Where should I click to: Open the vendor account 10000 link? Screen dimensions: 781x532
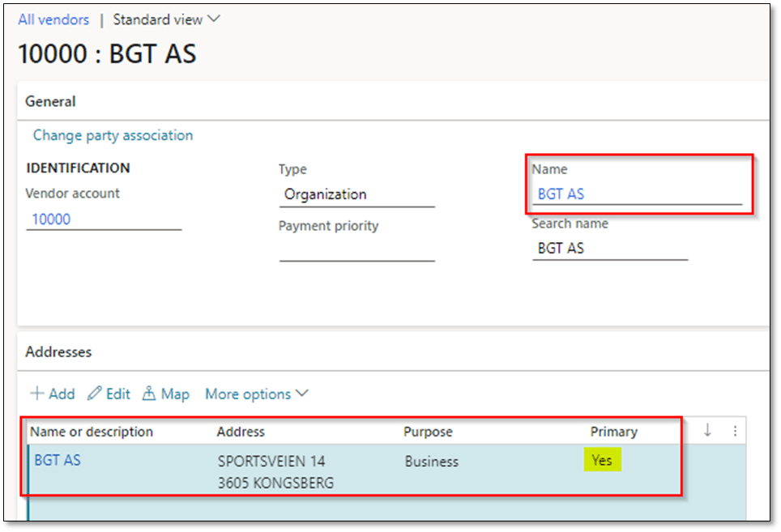[51, 219]
